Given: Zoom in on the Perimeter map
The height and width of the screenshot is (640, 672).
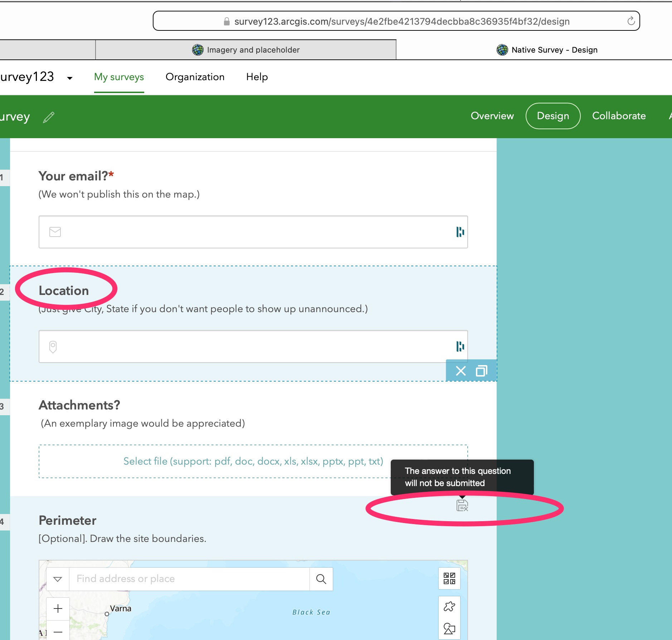Looking at the screenshot, I should pos(58,609).
